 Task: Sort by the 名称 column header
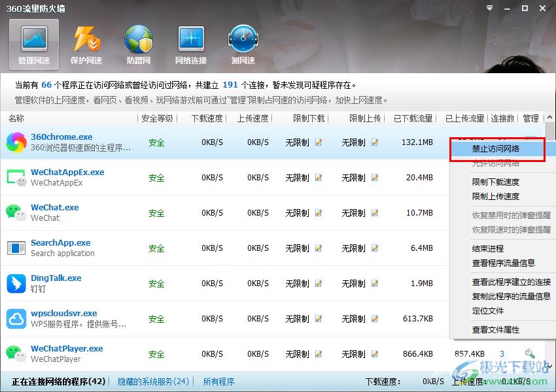[x=16, y=118]
